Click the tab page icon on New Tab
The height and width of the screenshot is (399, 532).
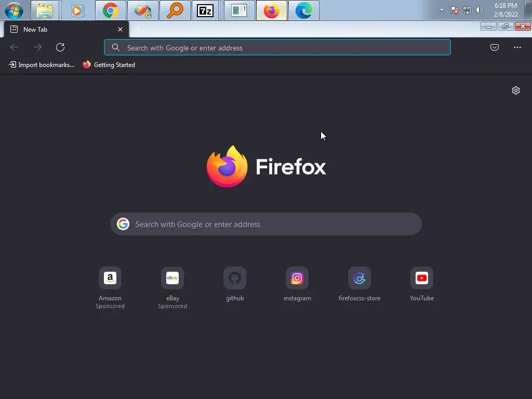pos(14,29)
